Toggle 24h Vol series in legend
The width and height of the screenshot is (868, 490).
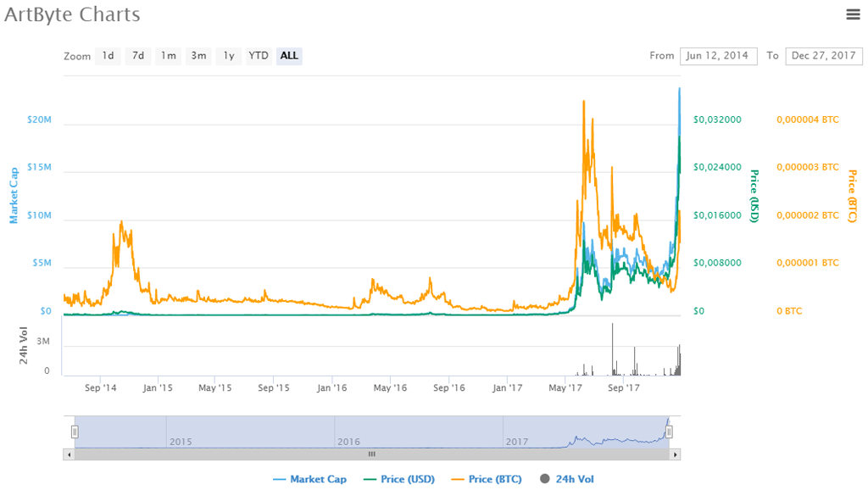(x=567, y=479)
